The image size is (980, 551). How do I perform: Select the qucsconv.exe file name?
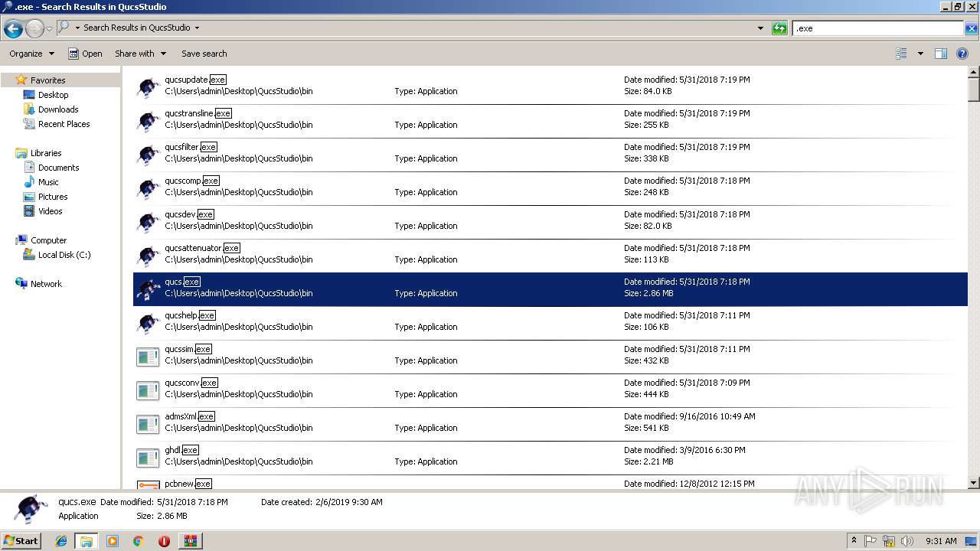191,383
